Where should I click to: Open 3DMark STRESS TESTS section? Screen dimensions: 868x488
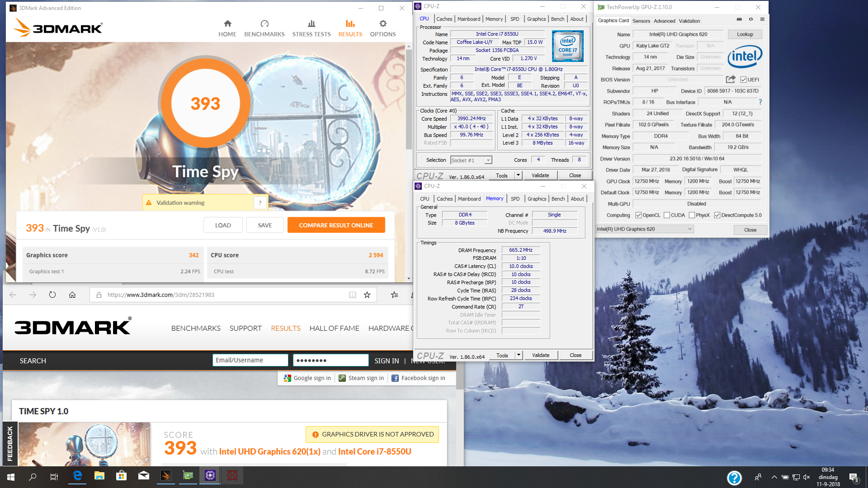311,28
